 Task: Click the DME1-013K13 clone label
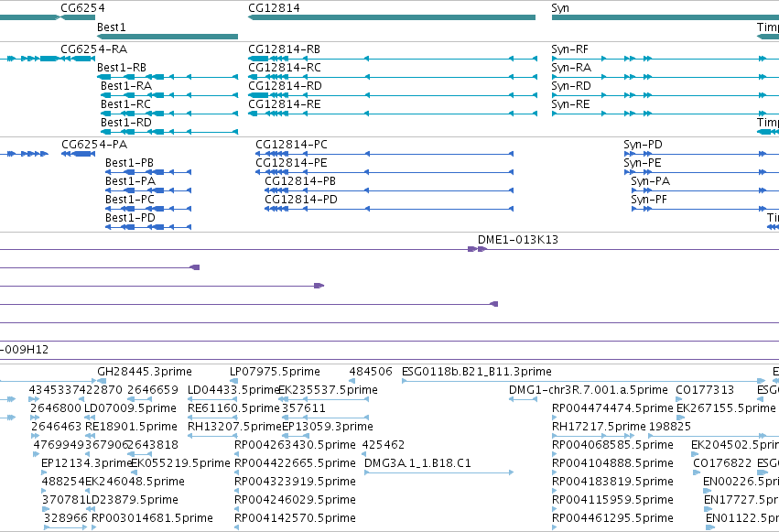[x=518, y=239]
